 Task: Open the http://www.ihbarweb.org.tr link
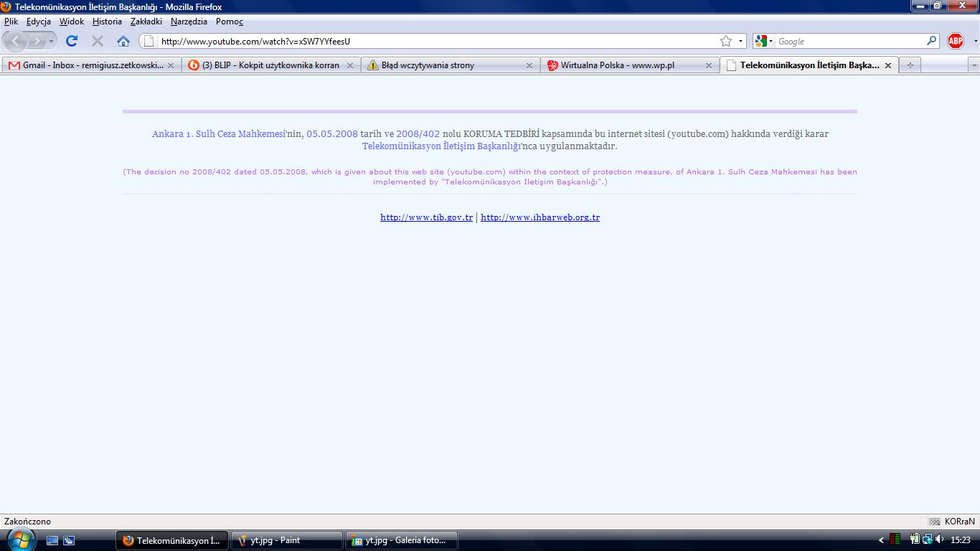[x=540, y=217]
